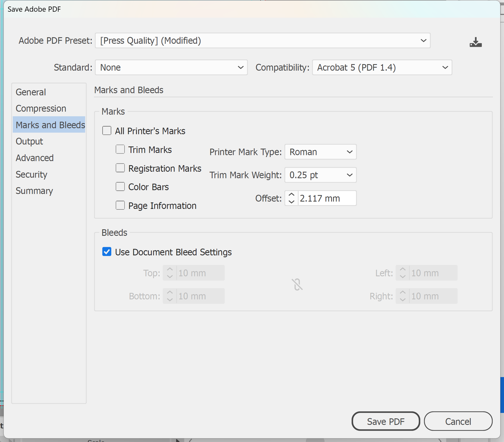Click the Left bleed stepper arrows

[x=403, y=273]
